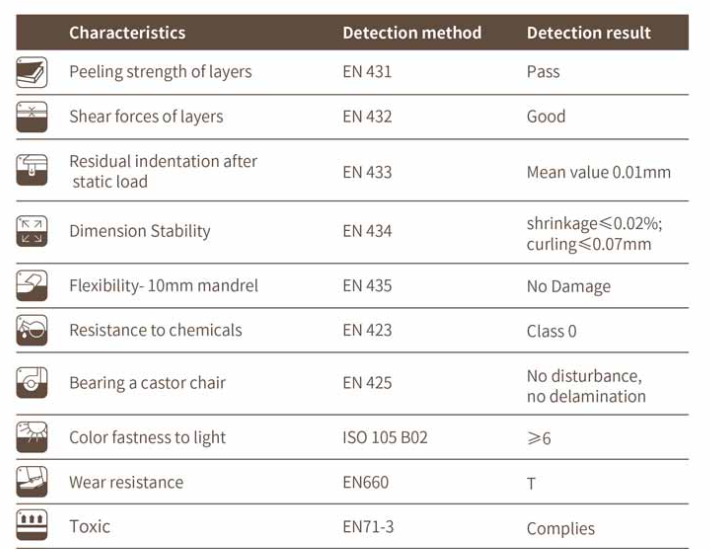The height and width of the screenshot is (549, 710).
Task: Click the color fastness to light icon
Action: coord(32,437)
